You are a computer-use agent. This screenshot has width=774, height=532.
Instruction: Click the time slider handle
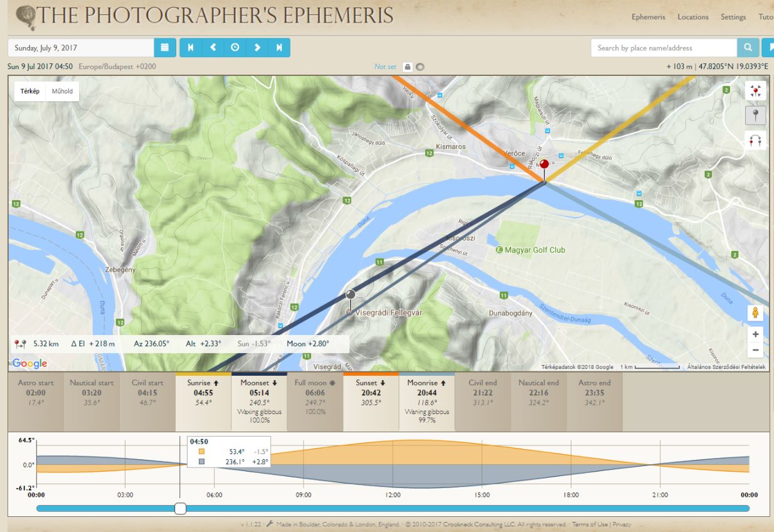pyautogui.click(x=180, y=508)
